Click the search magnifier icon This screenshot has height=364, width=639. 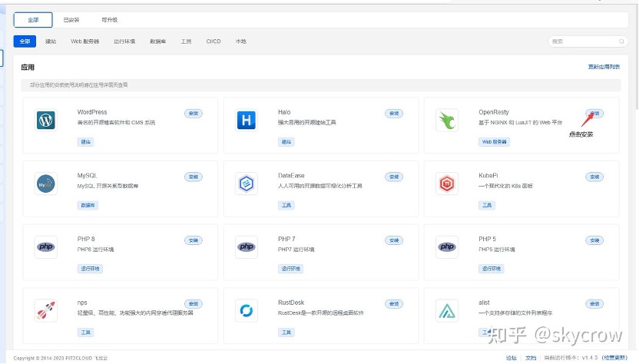[x=621, y=41]
